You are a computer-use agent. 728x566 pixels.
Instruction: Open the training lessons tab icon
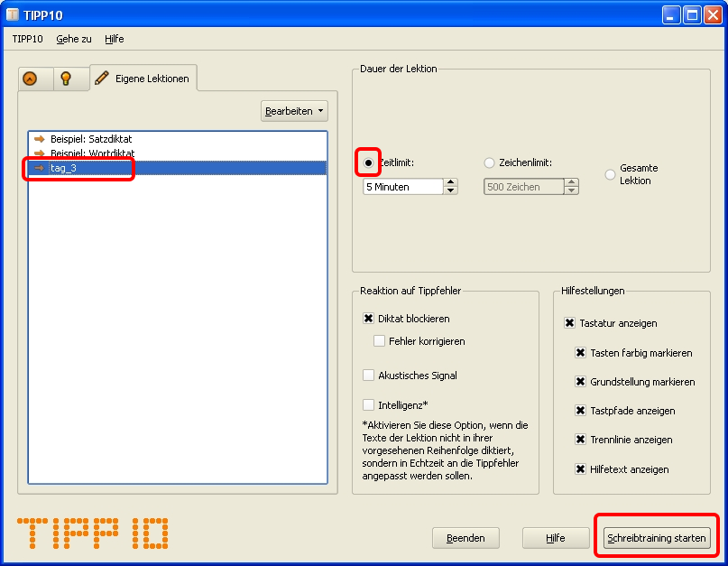pyautogui.click(x=31, y=79)
